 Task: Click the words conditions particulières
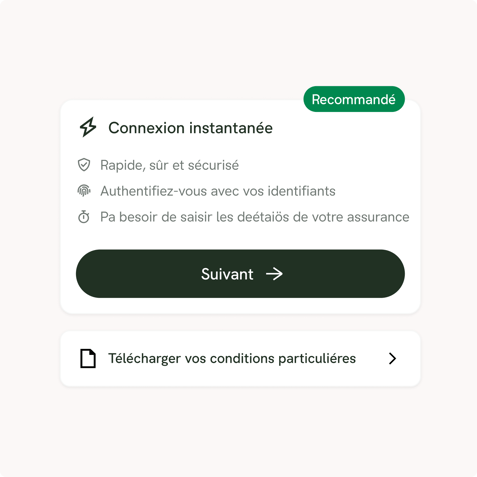tap(283, 359)
